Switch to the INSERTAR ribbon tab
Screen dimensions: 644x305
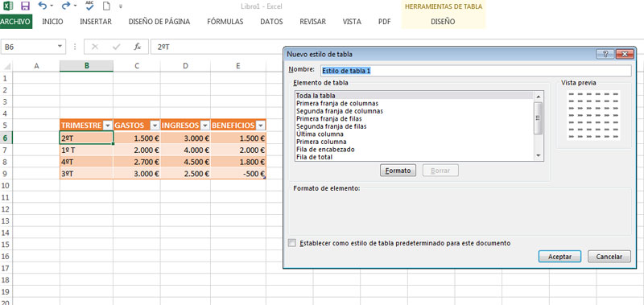96,22
